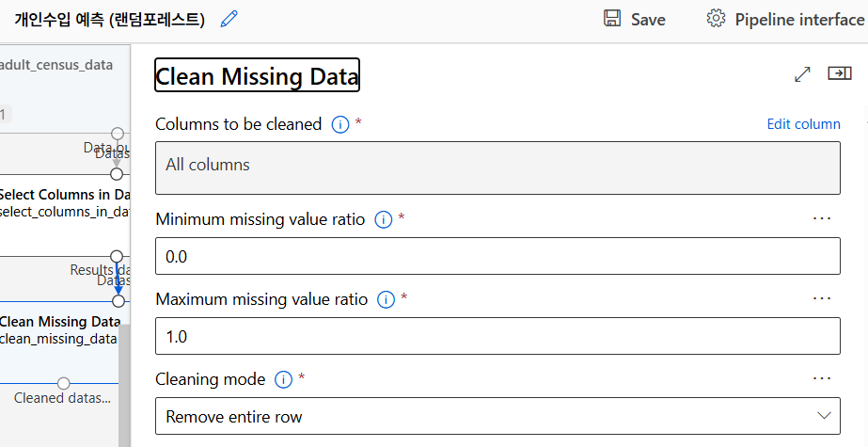Show info for Minimum missing value ratio
The height and width of the screenshot is (447, 868).
pyautogui.click(x=383, y=219)
